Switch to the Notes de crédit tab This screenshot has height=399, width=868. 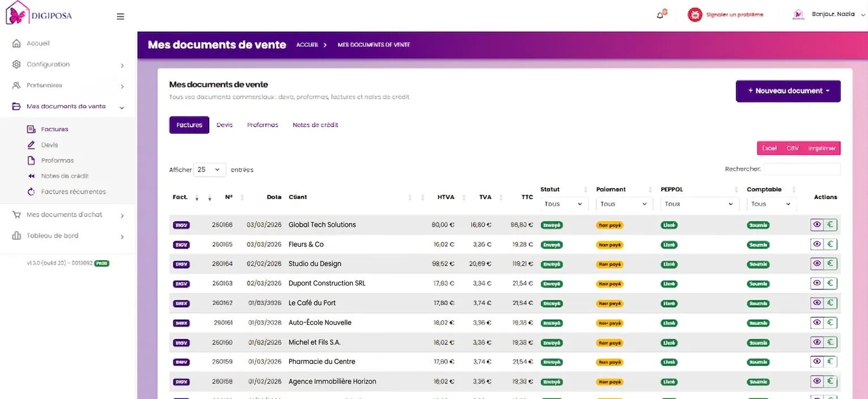tap(315, 125)
